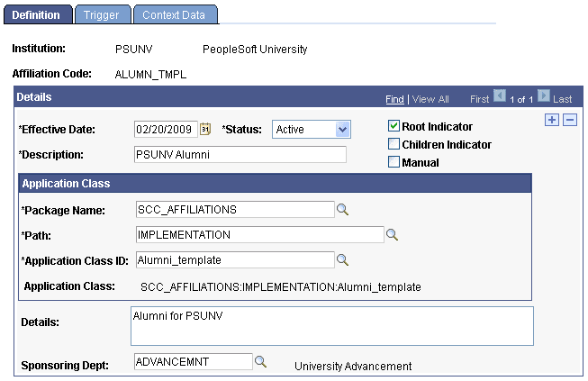Click the Find link
This screenshot has width=588, height=381.
click(394, 98)
